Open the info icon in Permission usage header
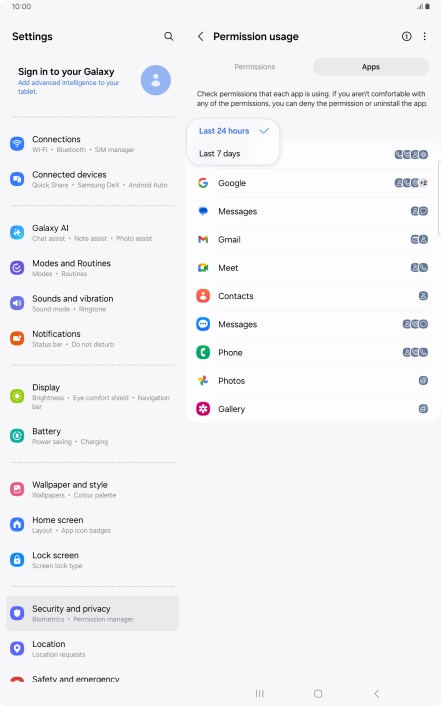441x706 pixels. point(406,36)
